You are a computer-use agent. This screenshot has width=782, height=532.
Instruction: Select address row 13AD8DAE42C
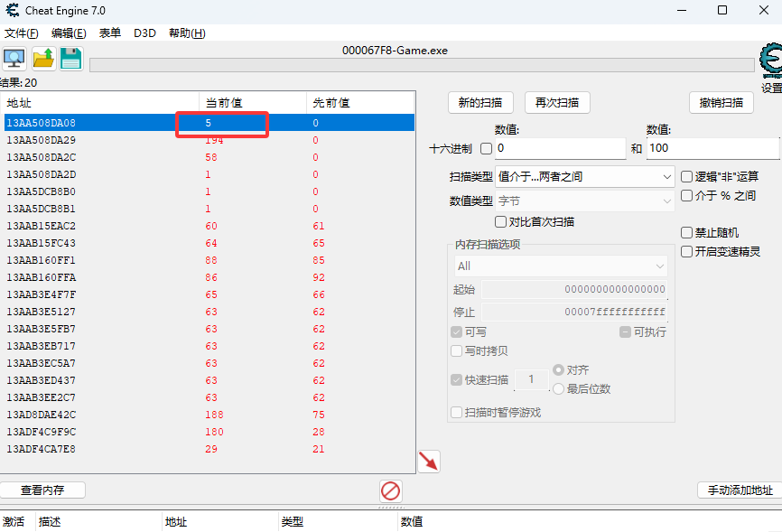pyautogui.click(x=209, y=415)
